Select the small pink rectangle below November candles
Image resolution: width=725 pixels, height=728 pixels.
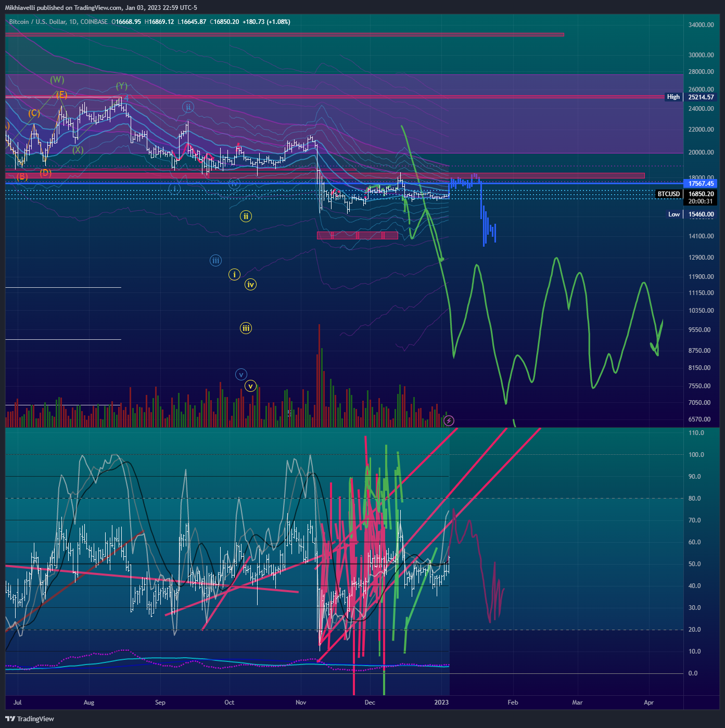point(358,236)
